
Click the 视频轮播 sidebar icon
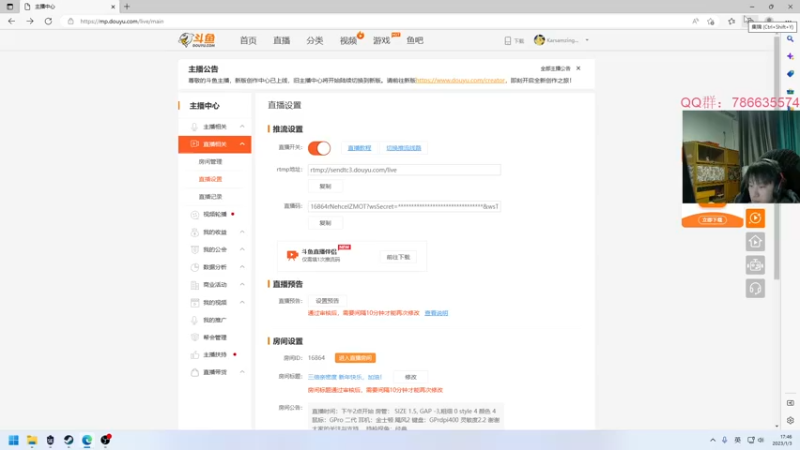coord(194,215)
